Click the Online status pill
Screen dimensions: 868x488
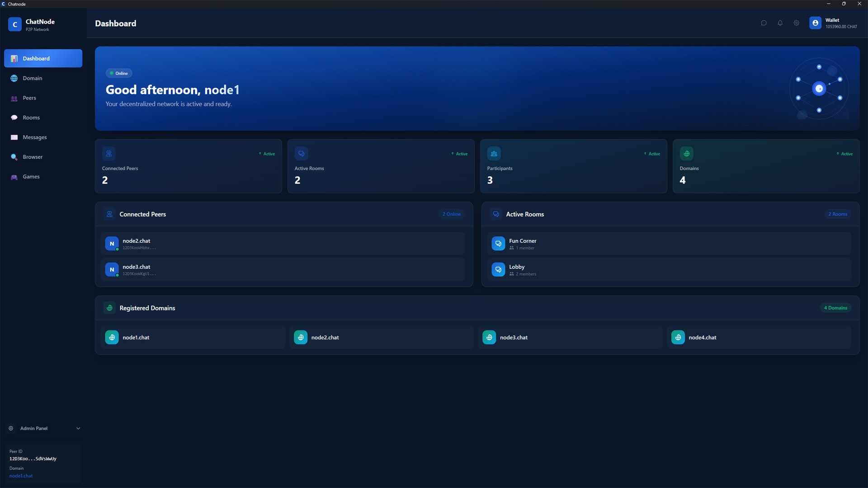click(119, 73)
